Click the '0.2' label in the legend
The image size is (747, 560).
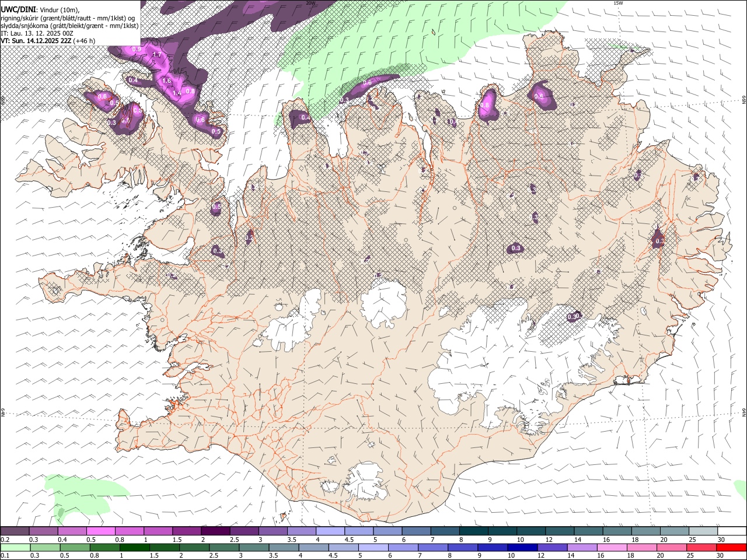click(x=4, y=540)
